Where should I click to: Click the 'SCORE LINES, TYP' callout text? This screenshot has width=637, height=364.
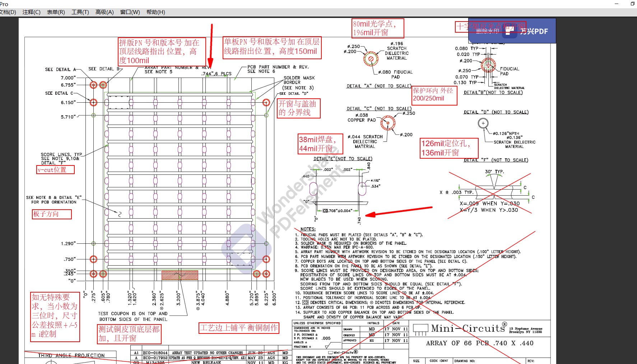pyautogui.click(x=61, y=154)
